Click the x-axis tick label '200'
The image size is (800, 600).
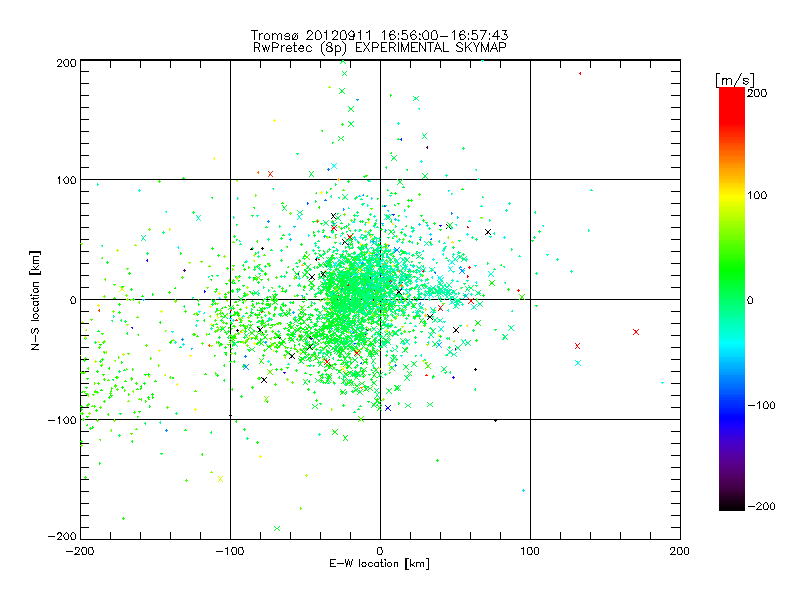tap(680, 551)
